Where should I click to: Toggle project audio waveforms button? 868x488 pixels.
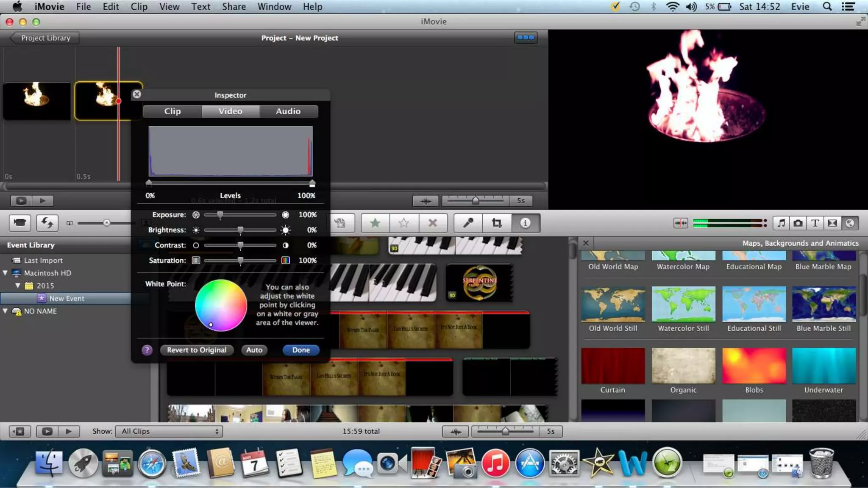[x=426, y=201]
